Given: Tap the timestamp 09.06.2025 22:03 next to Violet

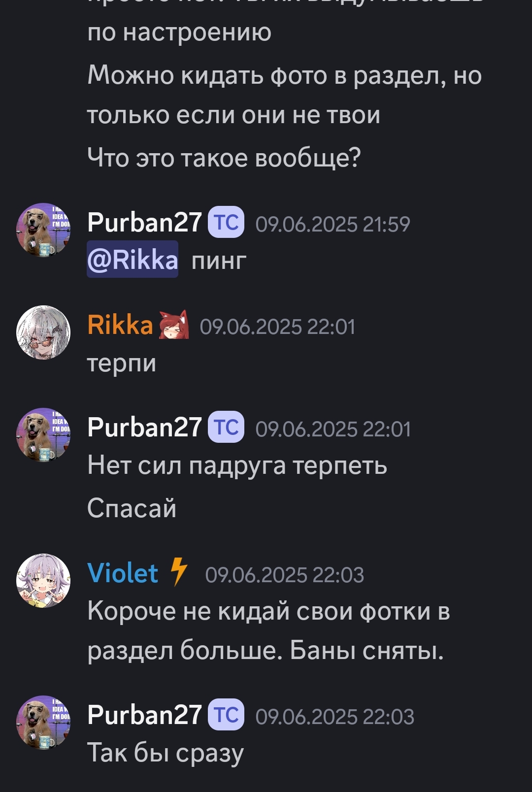Looking at the screenshot, I should coord(285,575).
